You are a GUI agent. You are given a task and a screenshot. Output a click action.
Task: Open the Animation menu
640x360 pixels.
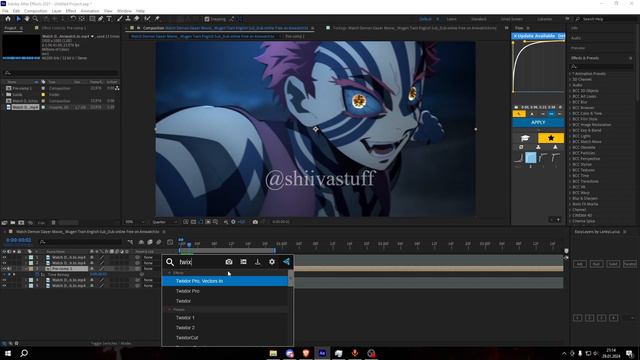90,11
